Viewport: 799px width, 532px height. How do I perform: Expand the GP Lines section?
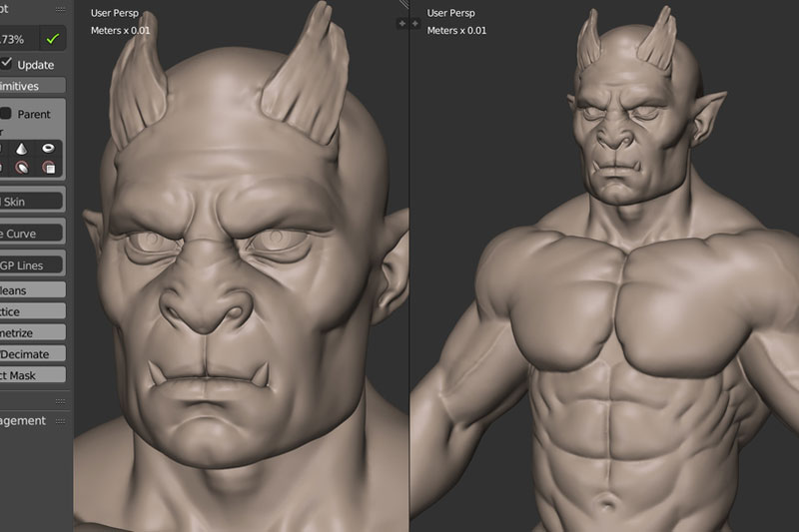tap(31, 265)
